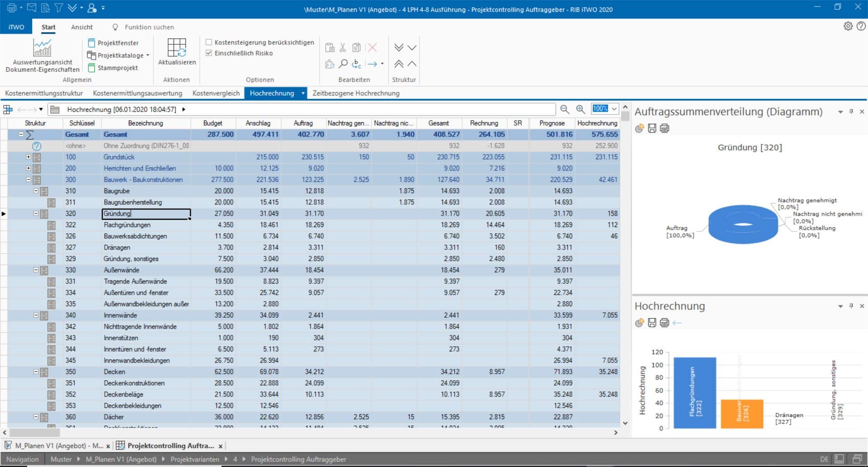Pin the Hochrechnung side panel

(851, 306)
